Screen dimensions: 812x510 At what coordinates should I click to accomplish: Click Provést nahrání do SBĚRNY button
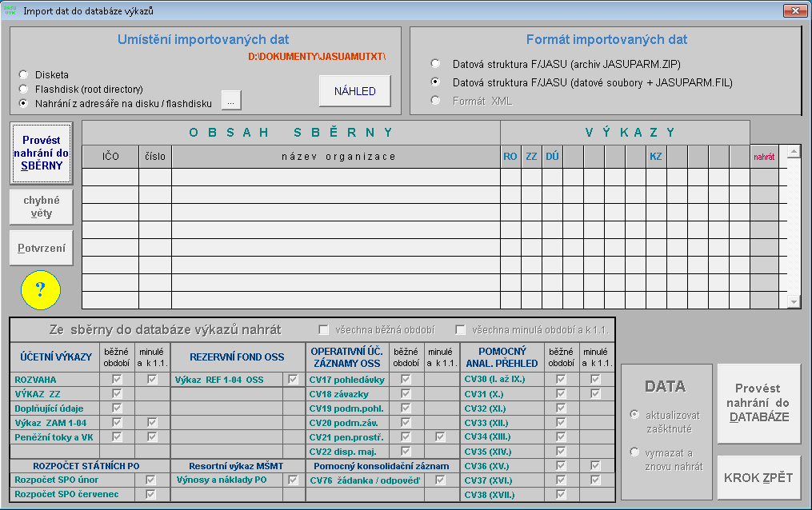[41, 153]
